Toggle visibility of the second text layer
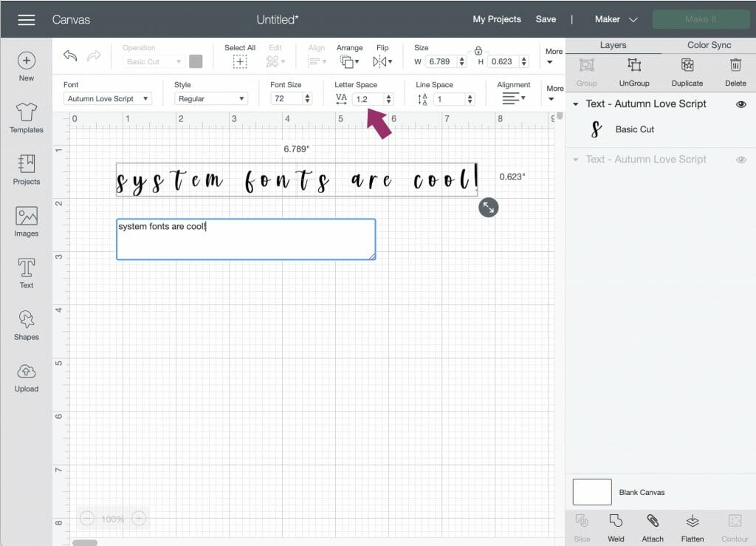Screen dimensions: 756x546 pyautogui.click(x=742, y=160)
